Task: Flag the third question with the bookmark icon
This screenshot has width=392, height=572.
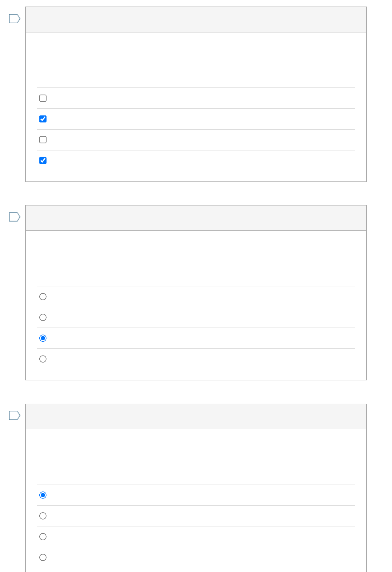Action: [x=15, y=415]
